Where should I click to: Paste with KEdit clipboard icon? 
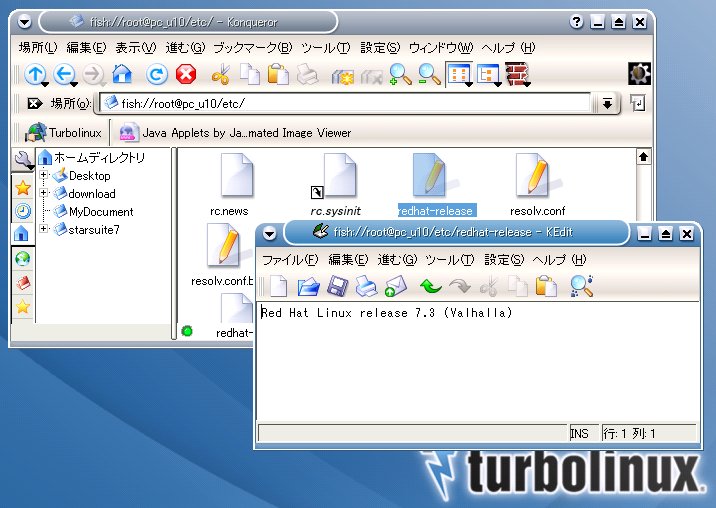(546, 286)
